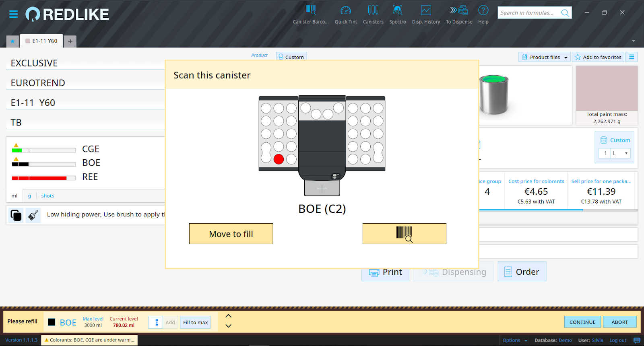Image resolution: width=644 pixels, height=346 pixels.
Task: Expand the tab list arrow
Action: click(634, 41)
